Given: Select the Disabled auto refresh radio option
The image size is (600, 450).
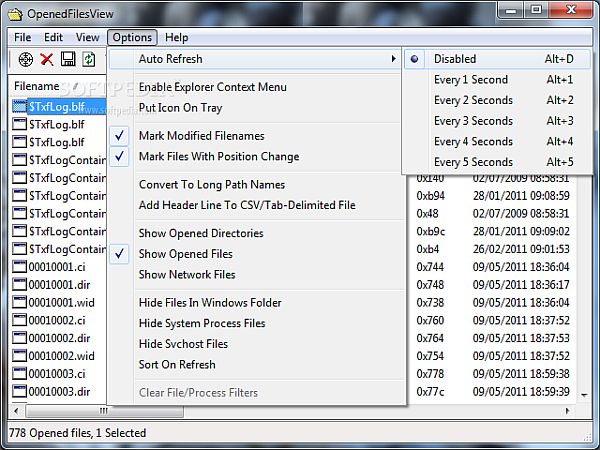Looking at the screenshot, I should click(497, 59).
